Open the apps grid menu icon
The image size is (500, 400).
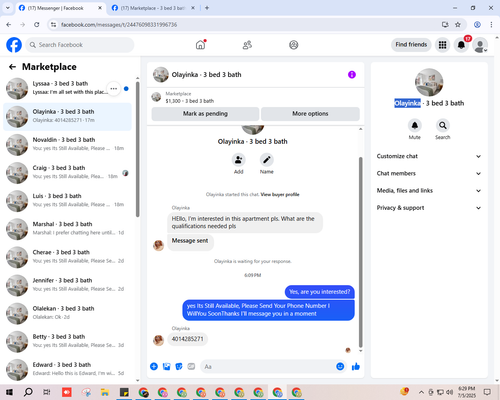point(442,45)
